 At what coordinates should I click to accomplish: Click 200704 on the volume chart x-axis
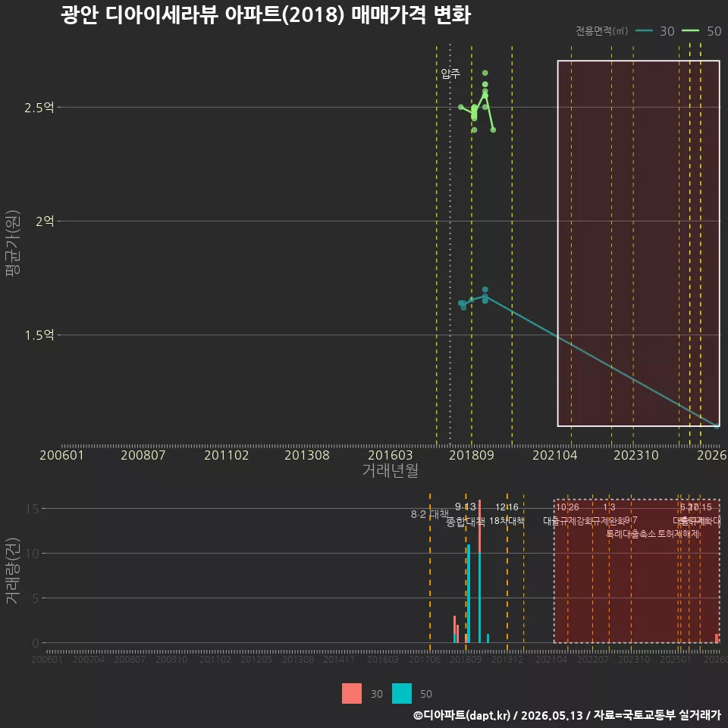pyautogui.click(x=89, y=659)
